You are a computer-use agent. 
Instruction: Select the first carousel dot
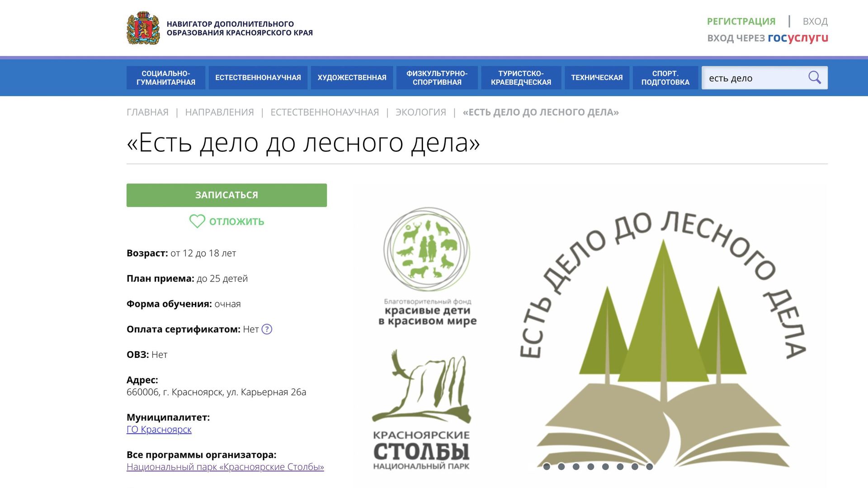click(x=547, y=467)
